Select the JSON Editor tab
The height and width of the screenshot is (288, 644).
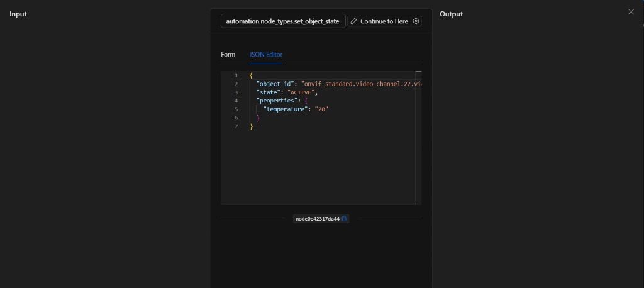coord(266,55)
